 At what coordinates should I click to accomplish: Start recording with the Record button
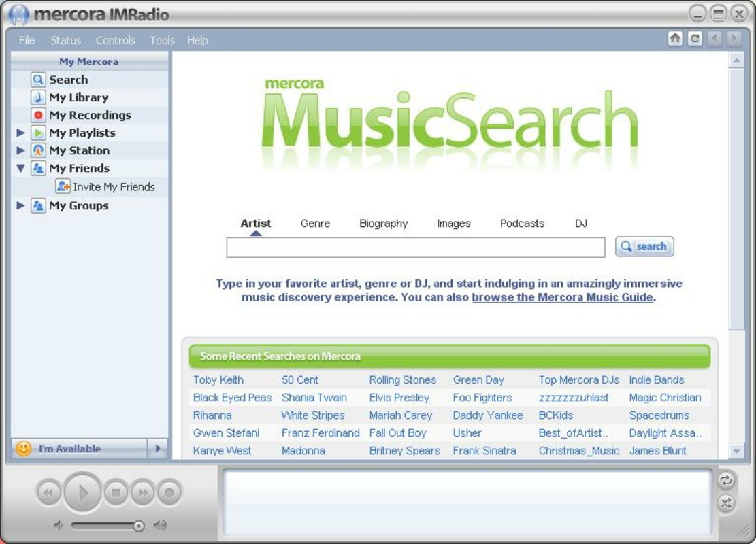click(x=169, y=493)
